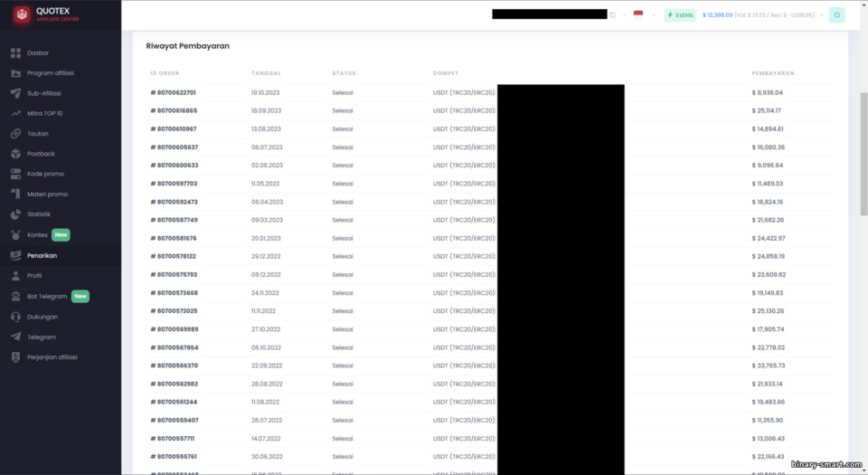Click the date 11.05.2023
This screenshot has width=868, height=475.
265,184
